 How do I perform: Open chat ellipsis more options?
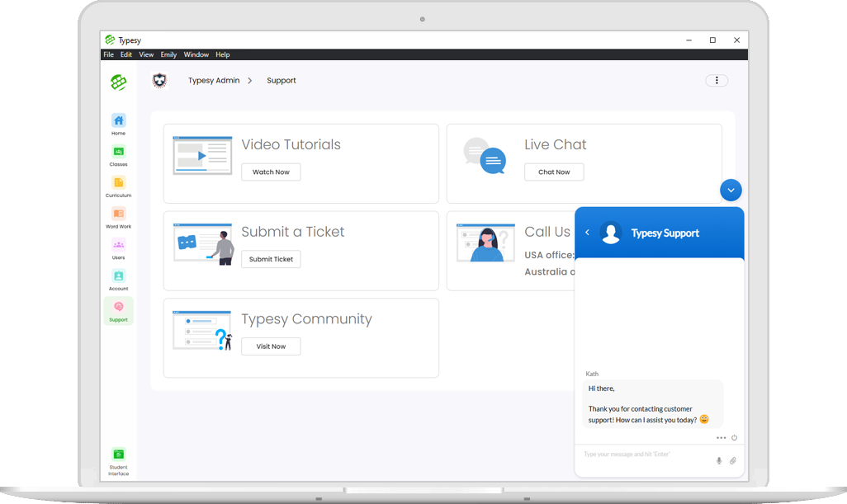point(722,438)
